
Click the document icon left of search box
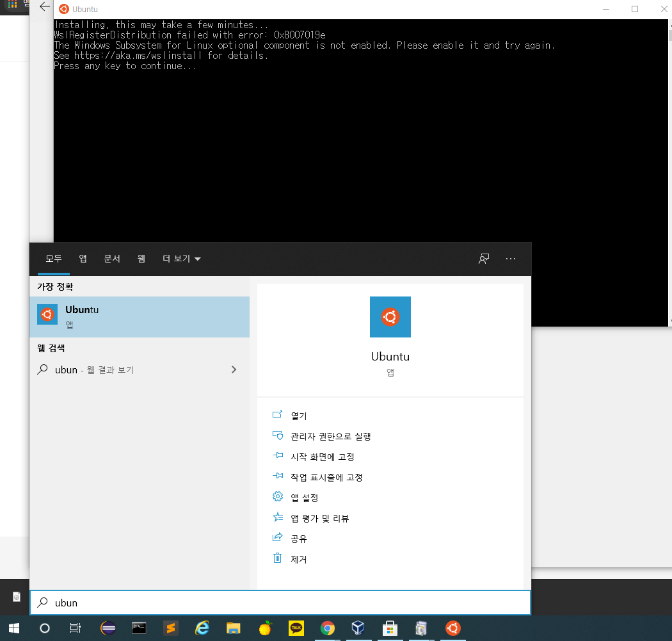[x=16, y=597]
